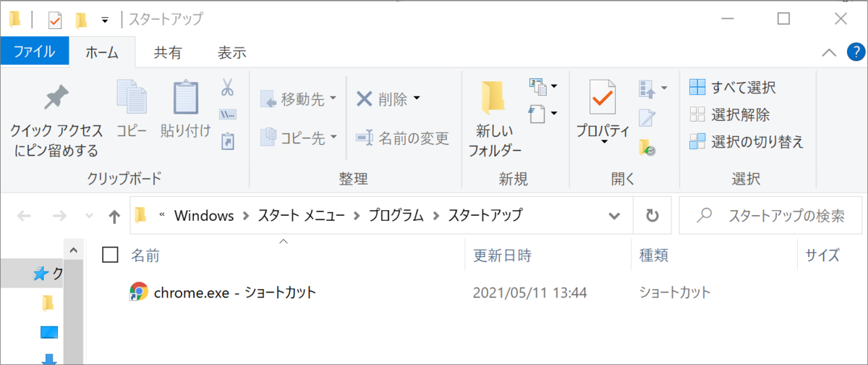Click the title bar new folder icon
Viewport: 868px width, 365px height.
[82, 19]
